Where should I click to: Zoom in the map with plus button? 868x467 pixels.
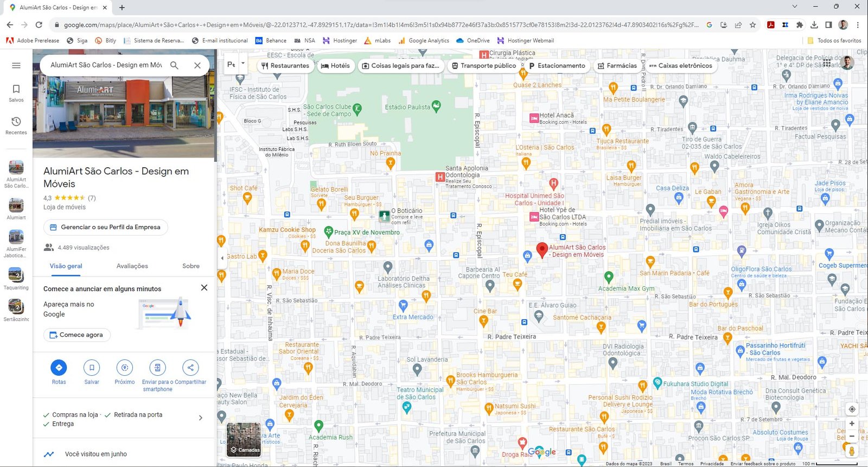click(852, 424)
